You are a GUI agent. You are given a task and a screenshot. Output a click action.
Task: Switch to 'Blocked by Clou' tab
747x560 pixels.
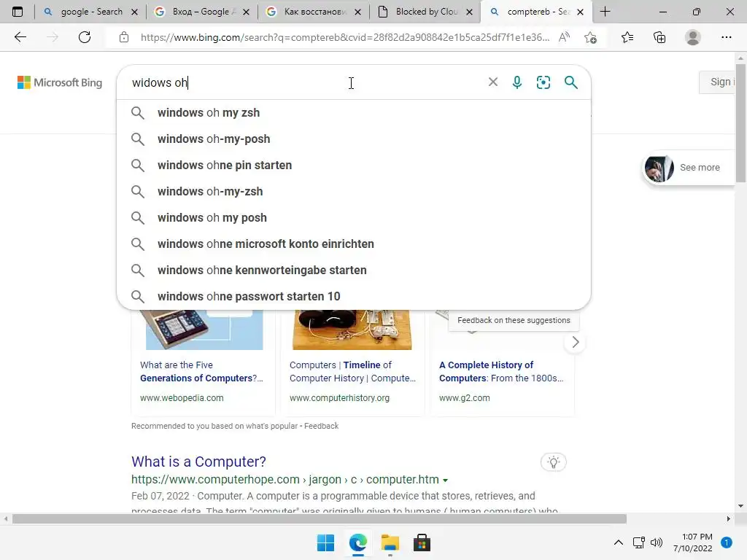[426, 12]
